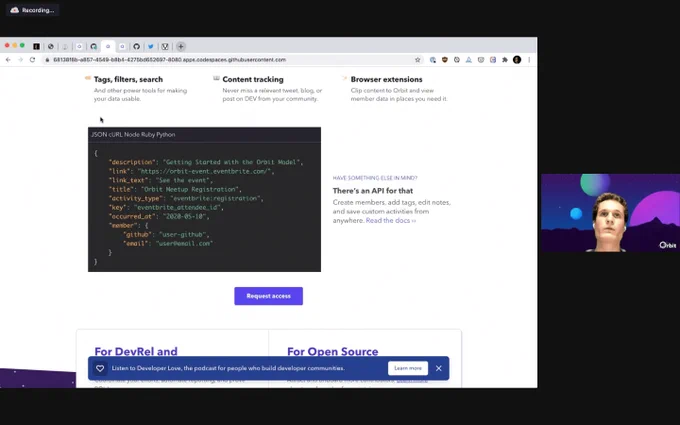Open Chrome's three-dot menu
Viewport: 680px width, 425px height.
tap(529, 60)
